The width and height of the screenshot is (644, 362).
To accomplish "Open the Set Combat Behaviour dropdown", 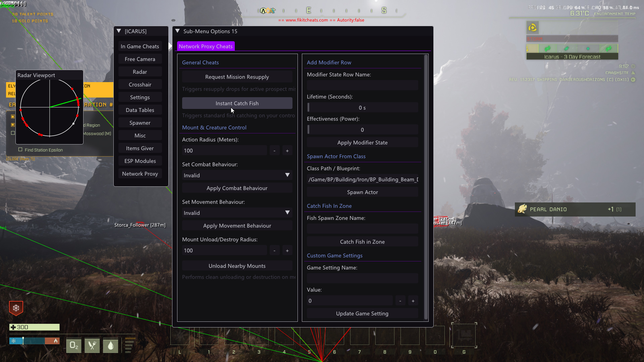I will coord(237,175).
